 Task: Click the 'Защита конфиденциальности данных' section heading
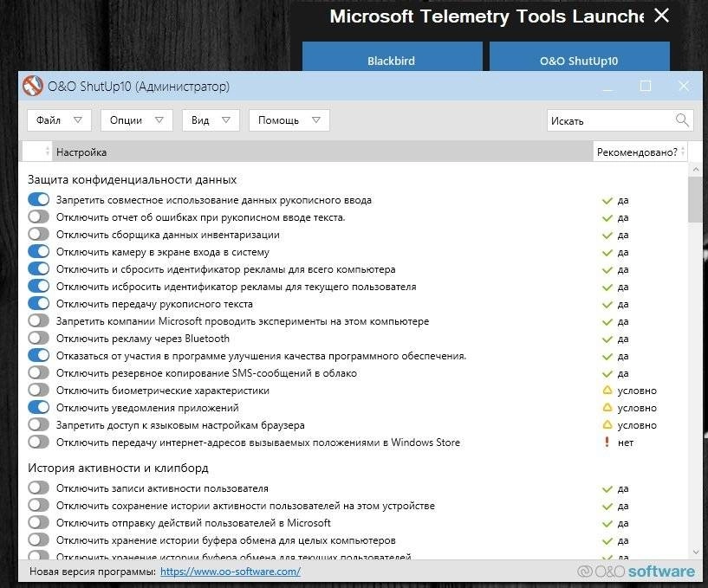[133, 179]
